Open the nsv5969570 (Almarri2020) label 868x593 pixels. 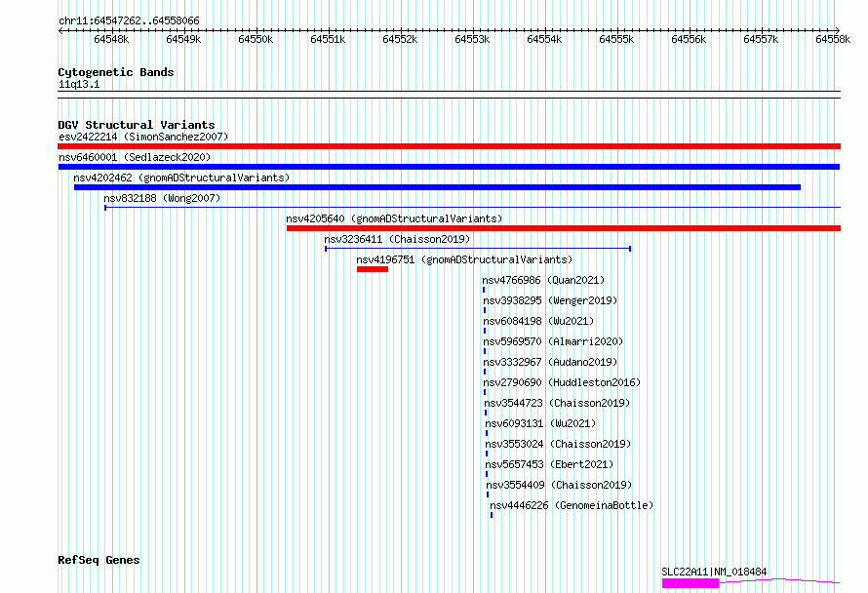(553, 341)
